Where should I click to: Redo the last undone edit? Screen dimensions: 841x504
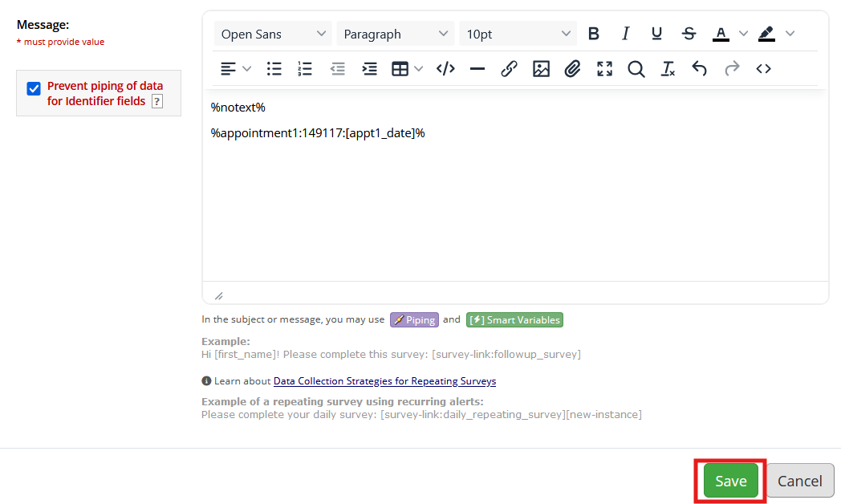[732, 69]
